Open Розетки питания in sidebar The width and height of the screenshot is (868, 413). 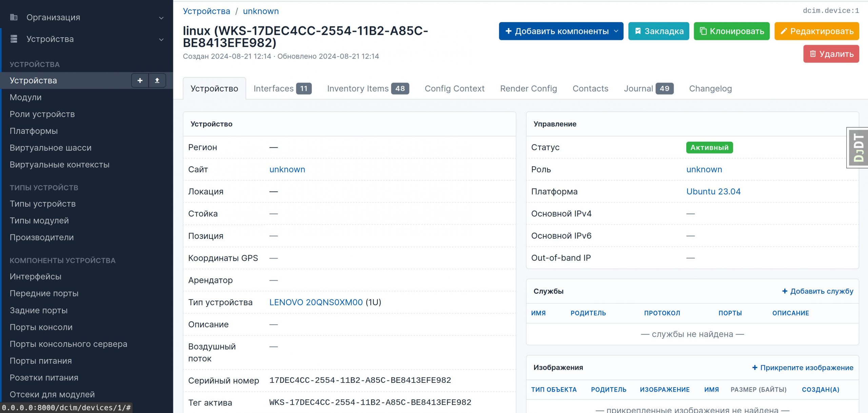[x=44, y=378]
